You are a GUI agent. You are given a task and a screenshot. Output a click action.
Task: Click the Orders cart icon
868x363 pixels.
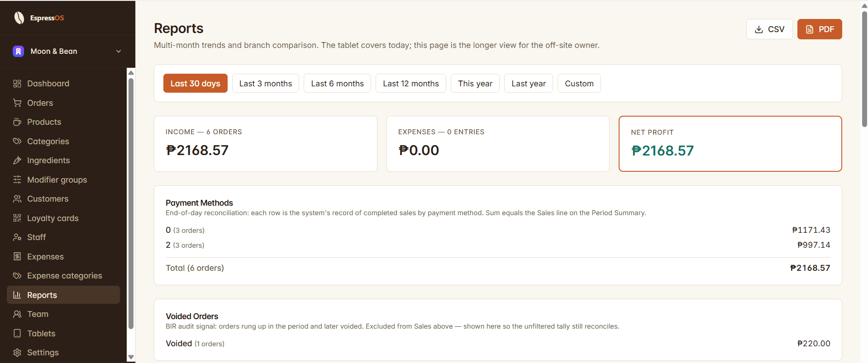pyautogui.click(x=17, y=103)
